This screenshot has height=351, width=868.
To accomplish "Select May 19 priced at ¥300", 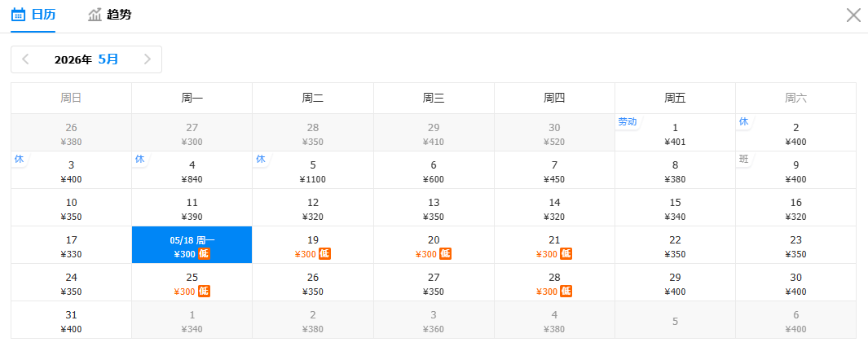I will click(313, 245).
